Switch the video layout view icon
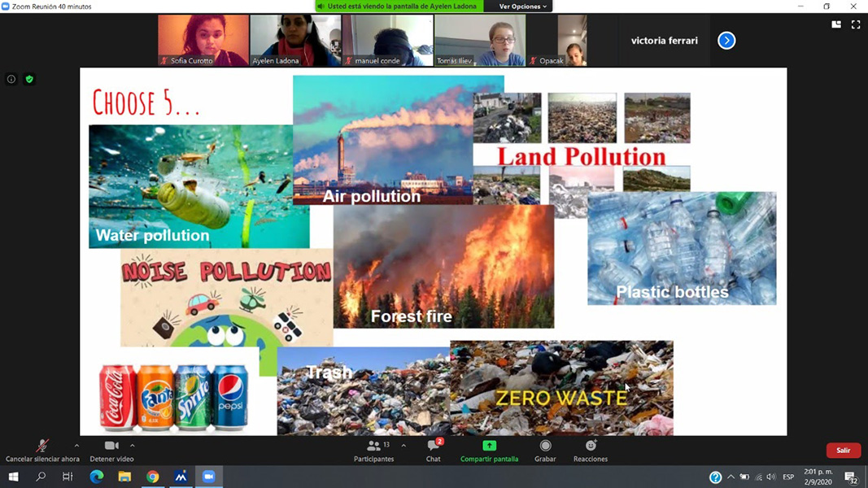This screenshot has width=868, height=488. pyautogui.click(x=836, y=25)
